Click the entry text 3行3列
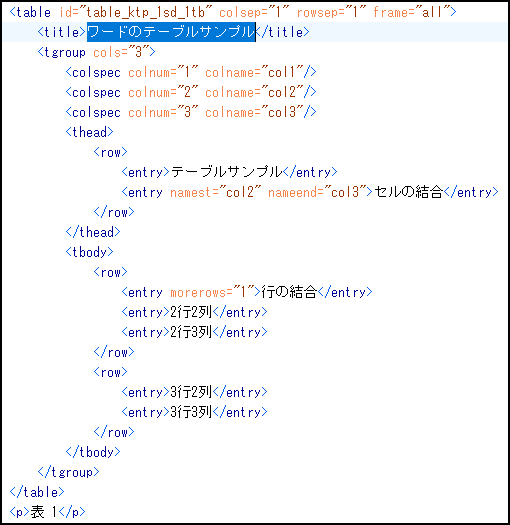This screenshot has height=525, width=510. coord(191,412)
